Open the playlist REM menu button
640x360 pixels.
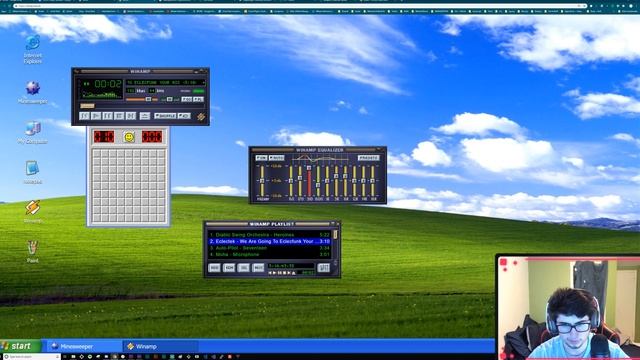point(229,268)
